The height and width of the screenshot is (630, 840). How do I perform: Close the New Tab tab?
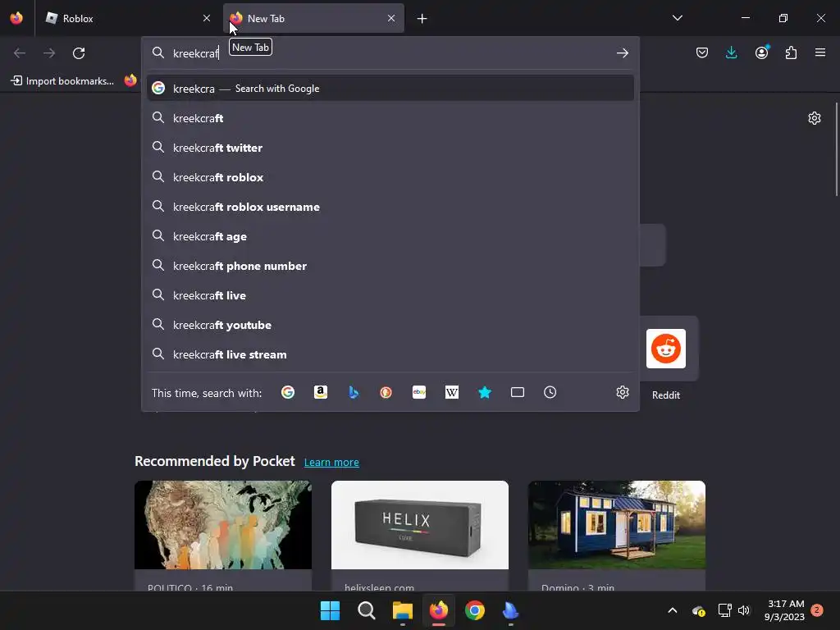tap(391, 18)
